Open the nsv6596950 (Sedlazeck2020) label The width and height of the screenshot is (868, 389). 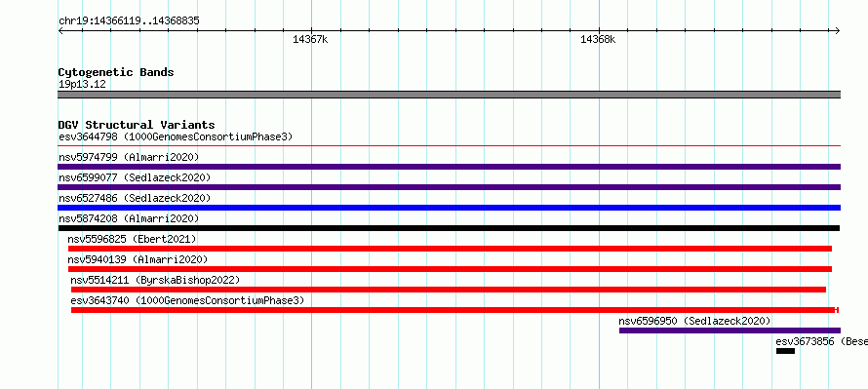[694, 321]
